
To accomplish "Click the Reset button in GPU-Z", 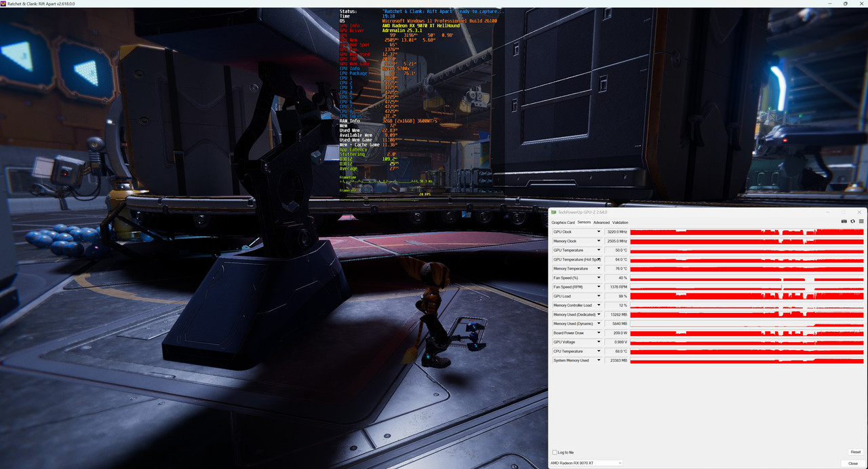I will (x=856, y=452).
